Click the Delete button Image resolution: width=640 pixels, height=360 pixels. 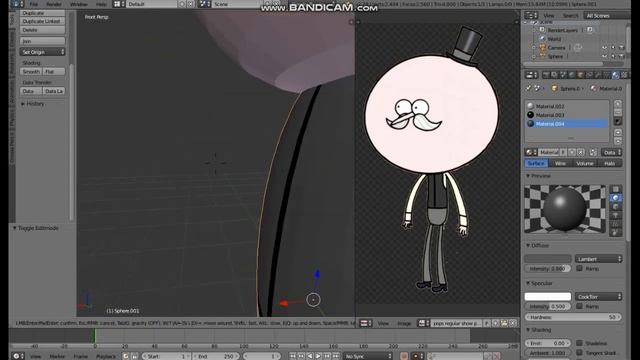point(42,30)
